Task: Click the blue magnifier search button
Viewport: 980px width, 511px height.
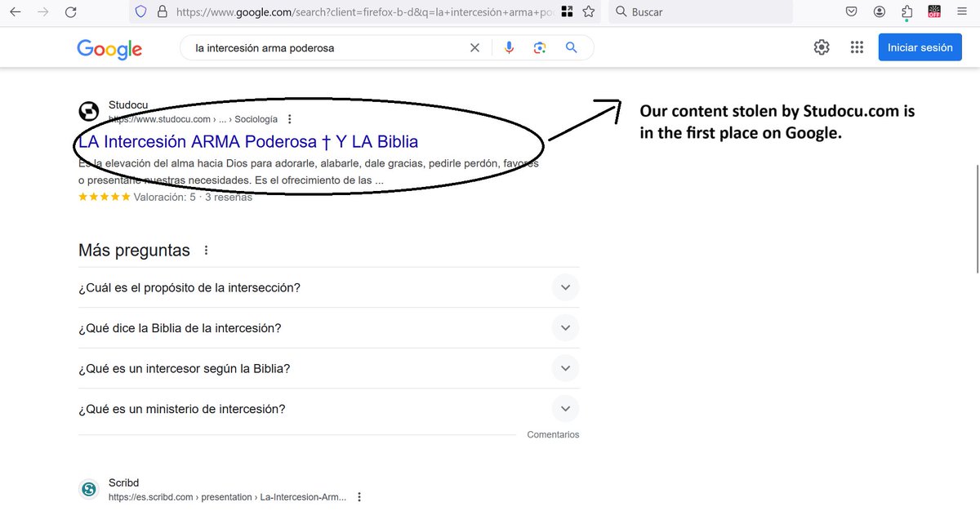Action: tap(571, 48)
